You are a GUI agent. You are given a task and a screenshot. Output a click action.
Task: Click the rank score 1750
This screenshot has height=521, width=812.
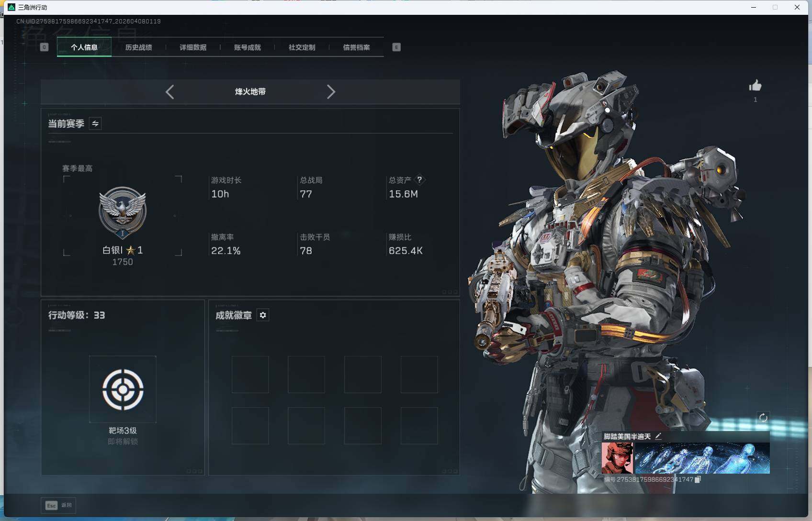pos(123,262)
